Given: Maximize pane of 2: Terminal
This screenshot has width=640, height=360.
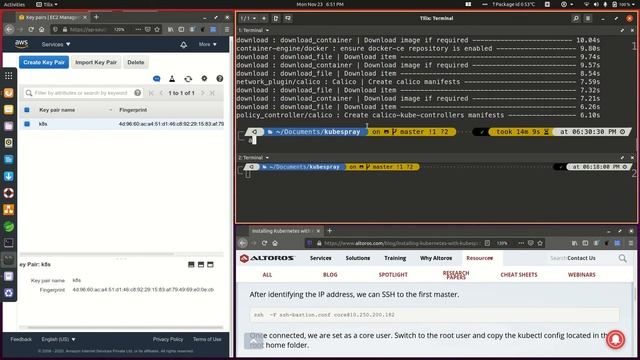Looking at the screenshot, I should (622, 158).
